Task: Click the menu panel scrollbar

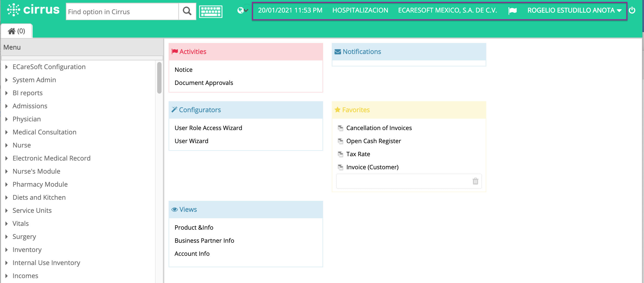Action: (159, 78)
